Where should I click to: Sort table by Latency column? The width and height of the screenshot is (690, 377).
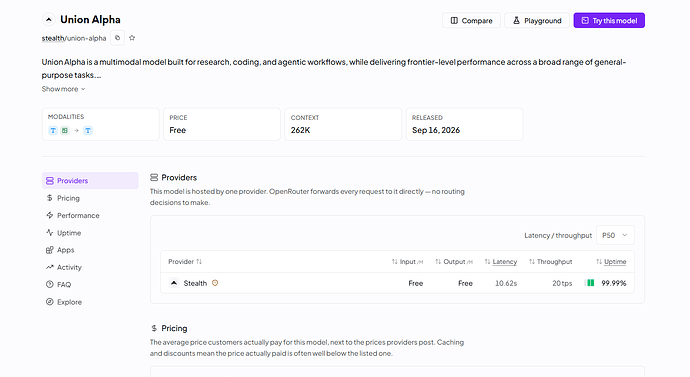click(x=501, y=261)
